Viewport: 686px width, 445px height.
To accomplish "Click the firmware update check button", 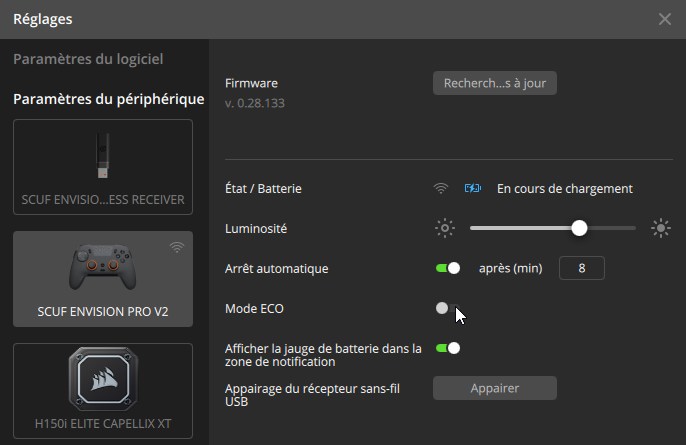I will coord(494,83).
